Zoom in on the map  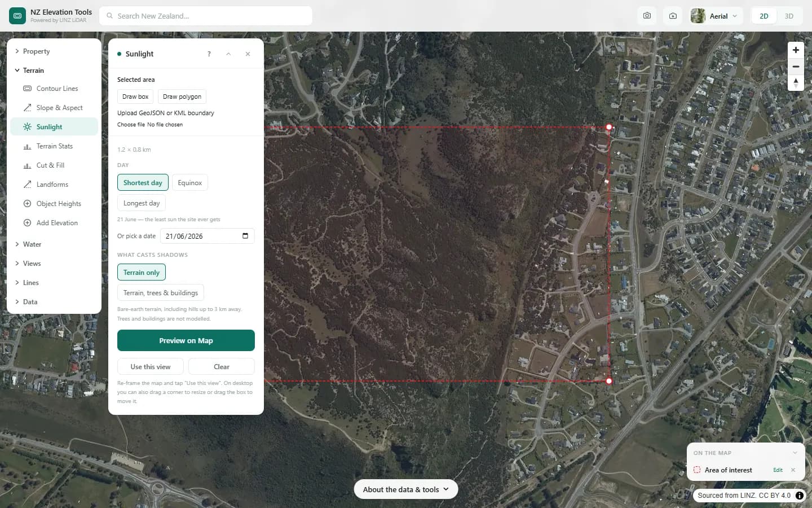pyautogui.click(x=796, y=50)
